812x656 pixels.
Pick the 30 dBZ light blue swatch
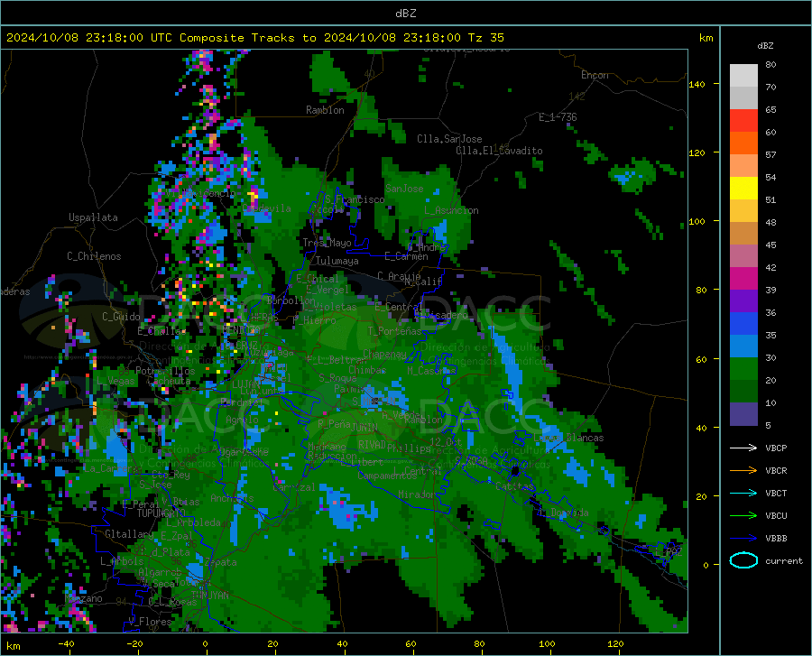743,346
